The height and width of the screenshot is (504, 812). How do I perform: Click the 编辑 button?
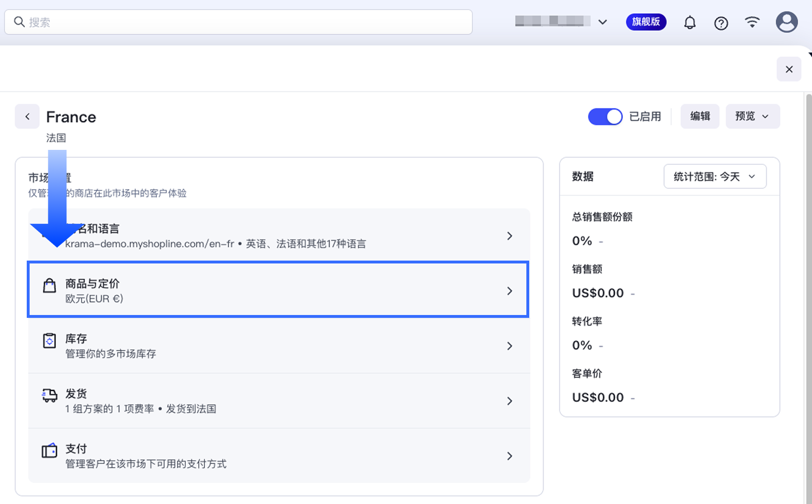coord(700,116)
